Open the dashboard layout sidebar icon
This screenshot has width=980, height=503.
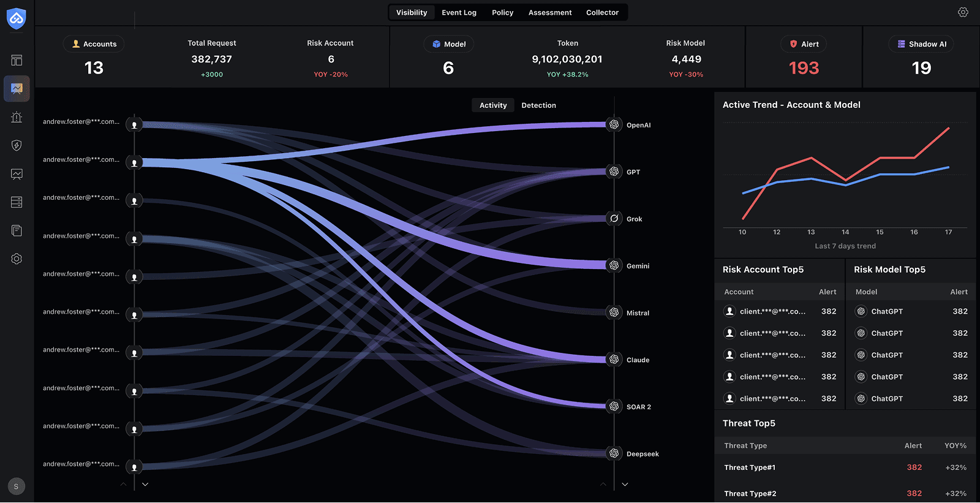(17, 60)
